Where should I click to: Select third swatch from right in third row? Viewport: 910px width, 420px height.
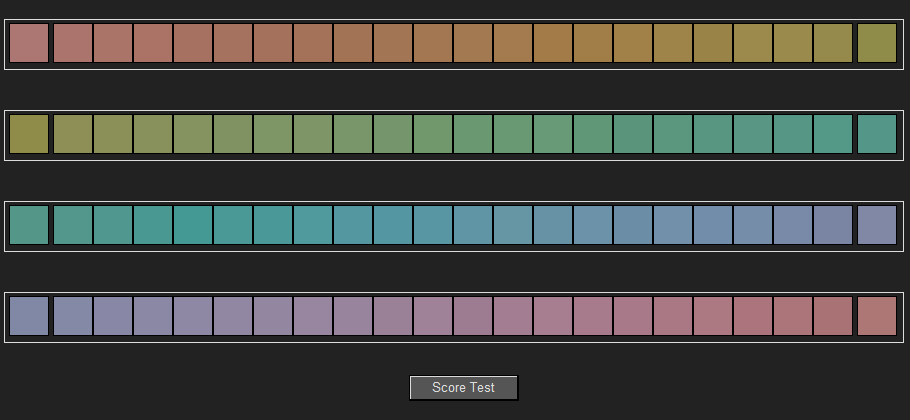tap(792, 225)
